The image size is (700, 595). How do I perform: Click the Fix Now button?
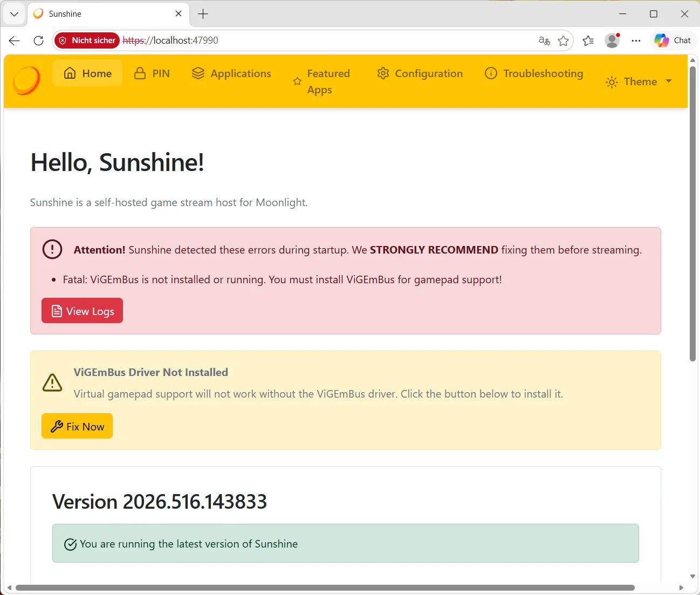tap(77, 426)
